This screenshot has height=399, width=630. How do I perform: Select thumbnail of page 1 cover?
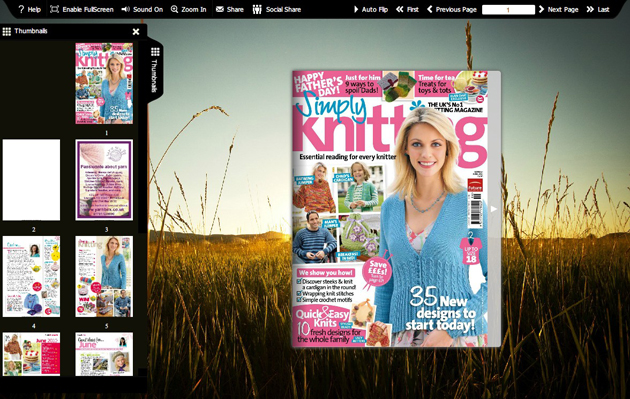coord(104,83)
